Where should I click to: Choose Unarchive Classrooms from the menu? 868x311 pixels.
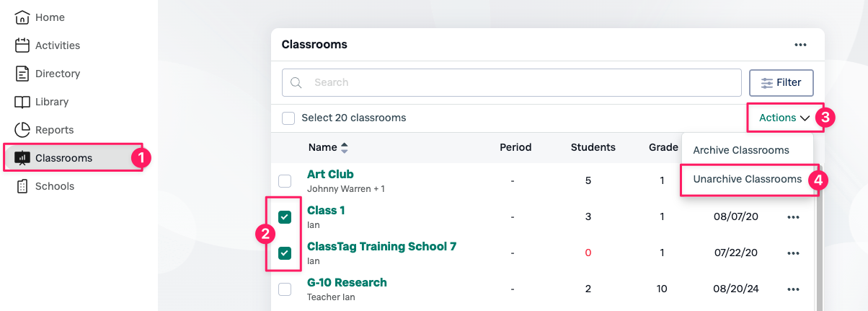[x=747, y=179]
